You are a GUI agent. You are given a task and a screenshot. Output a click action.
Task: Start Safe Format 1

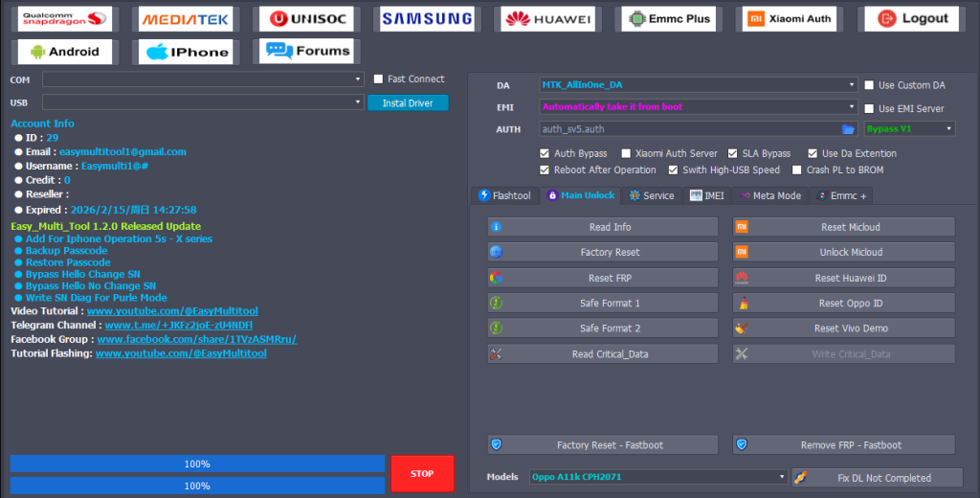pyautogui.click(x=603, y=303)
